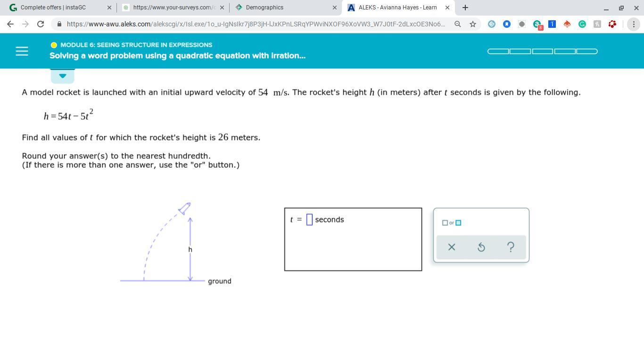The width and height of the screenshot is (644, 362).
Task: Click the answer input box for t
Action: pos(309,220)
